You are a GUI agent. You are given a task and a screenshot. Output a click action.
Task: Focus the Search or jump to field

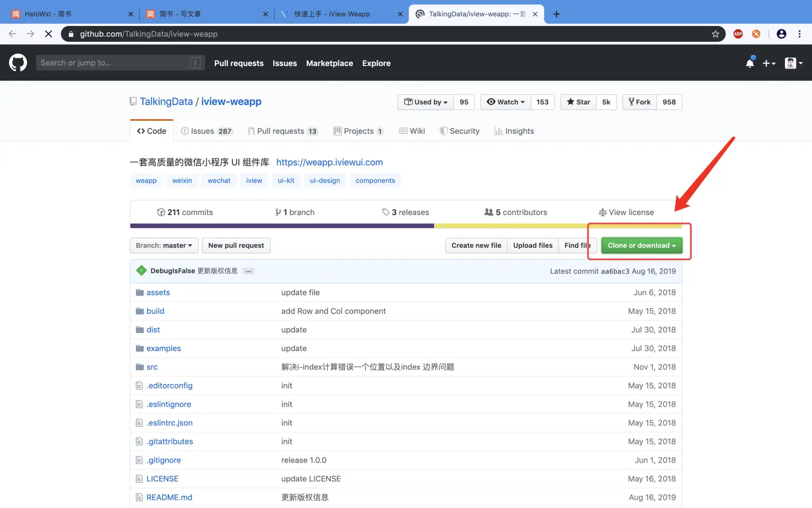tap(120, 63)
